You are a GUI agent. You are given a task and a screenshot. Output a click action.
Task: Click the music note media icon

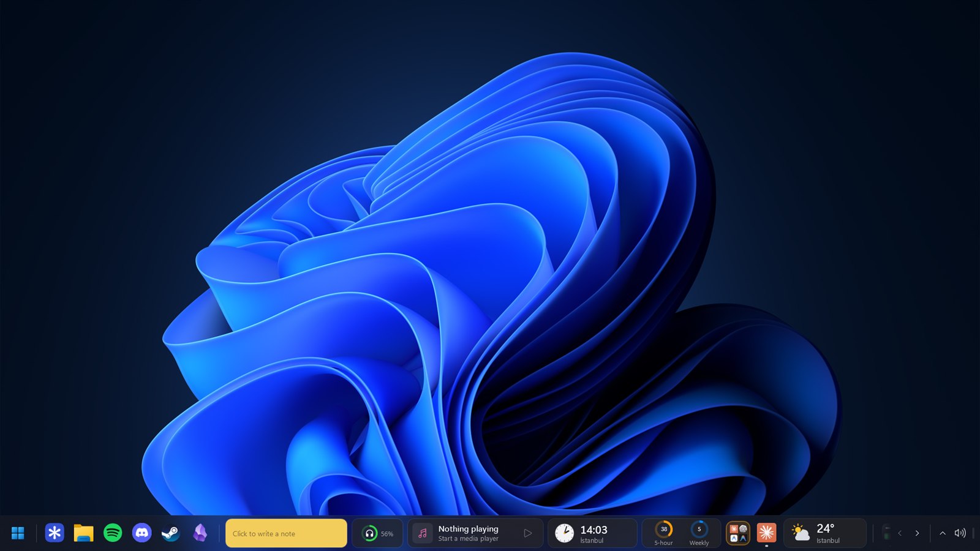click(x=422, y=533)
